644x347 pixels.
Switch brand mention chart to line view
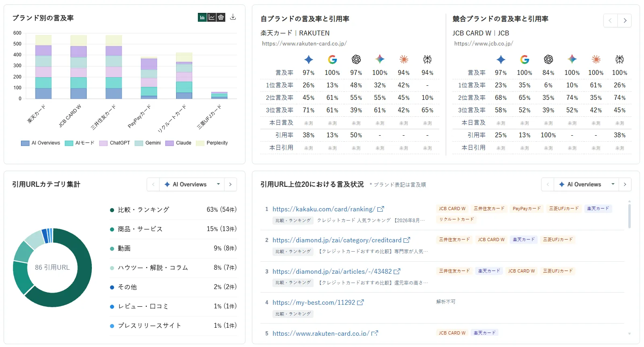tap(212, 17)
